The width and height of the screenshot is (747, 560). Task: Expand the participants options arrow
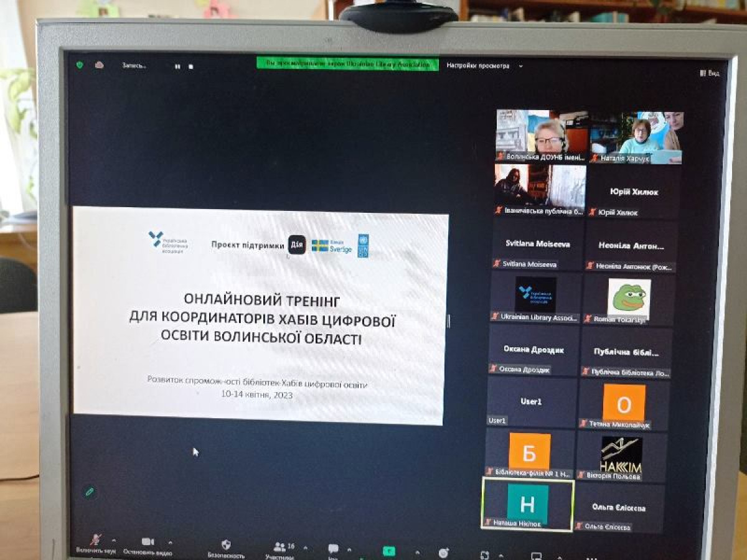(305, 548)
